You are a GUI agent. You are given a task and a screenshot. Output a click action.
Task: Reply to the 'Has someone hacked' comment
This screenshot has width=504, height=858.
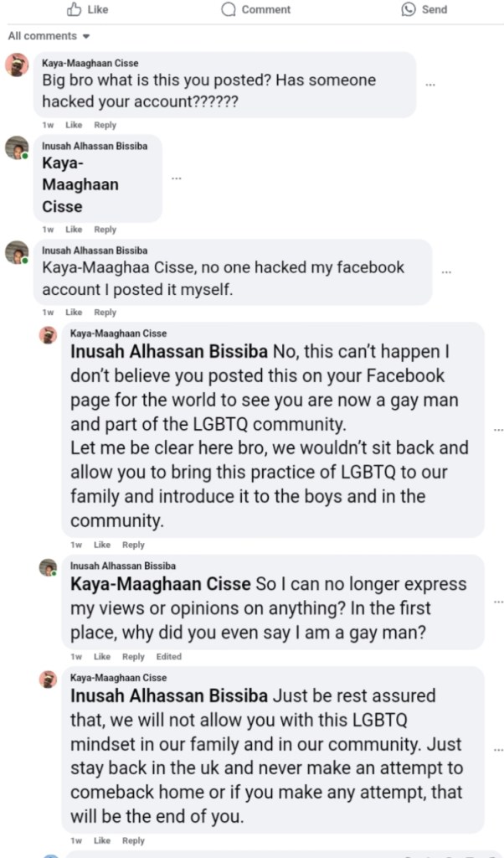point(105,125)
